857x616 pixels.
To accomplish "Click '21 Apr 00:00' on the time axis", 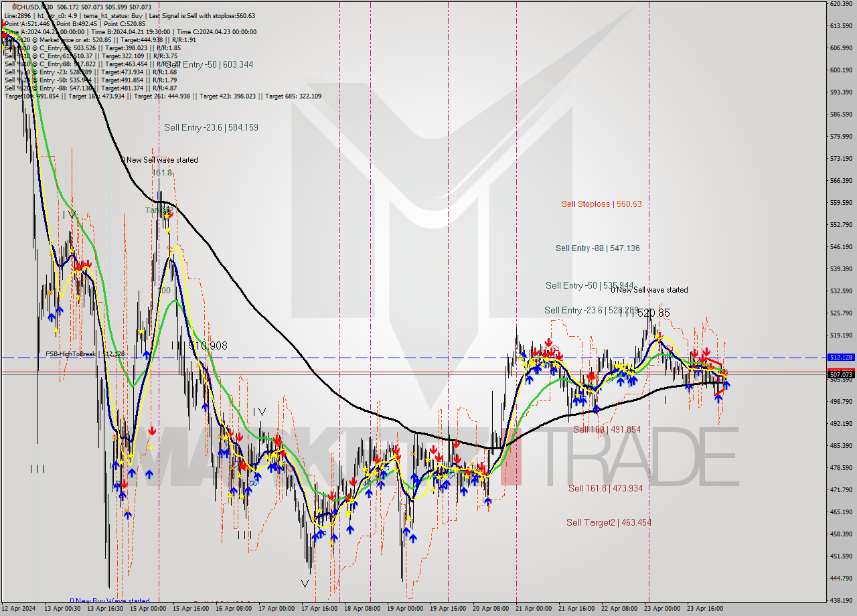I will pos(534,609).
